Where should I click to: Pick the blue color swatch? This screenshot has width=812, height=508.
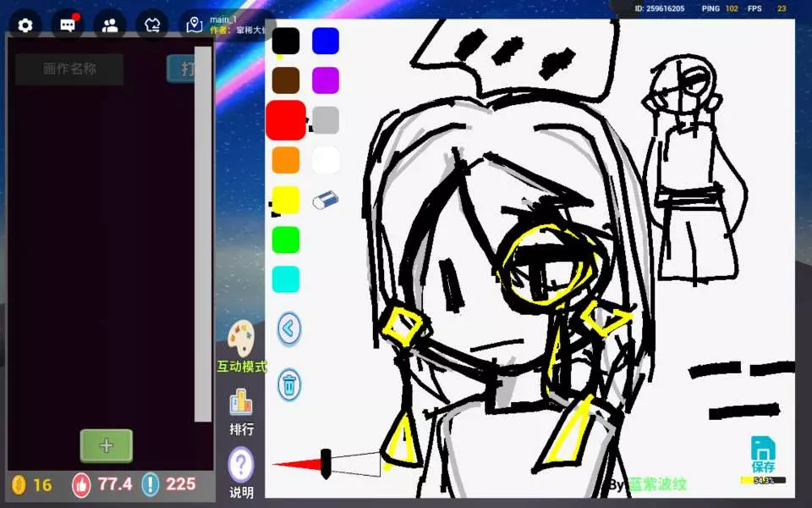pyautogui.click(x=326, y=41)
